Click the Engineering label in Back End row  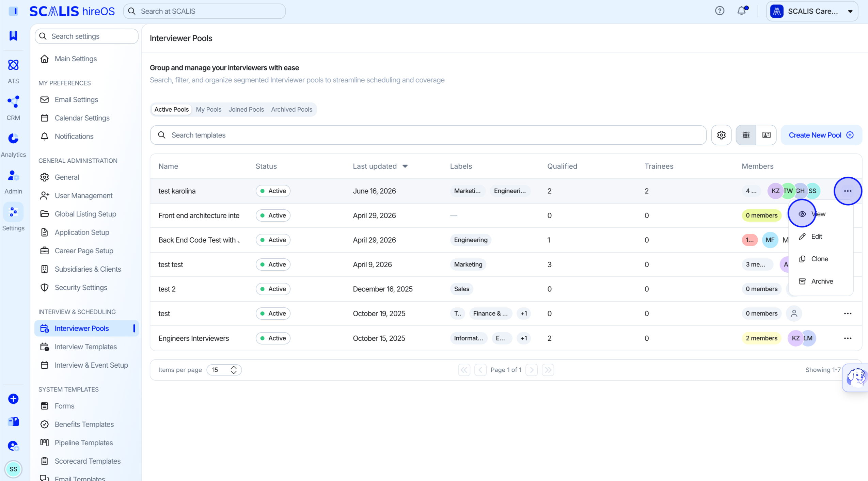point(471,240)
